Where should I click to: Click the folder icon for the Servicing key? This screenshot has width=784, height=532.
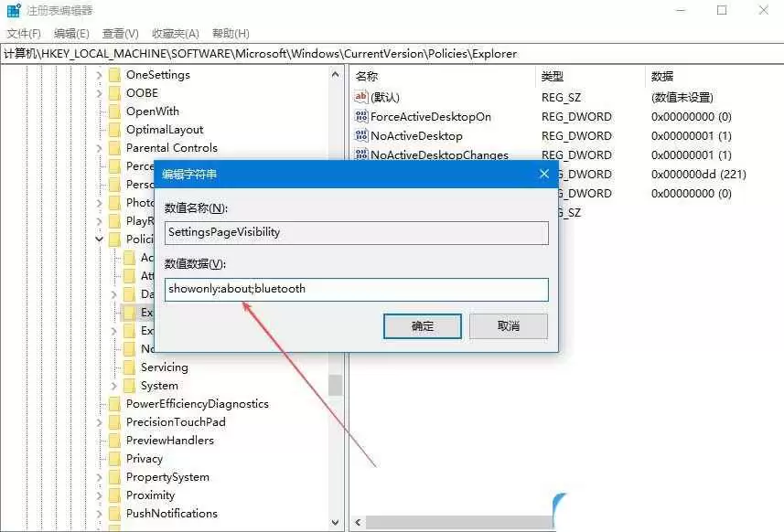click(129, 367)
